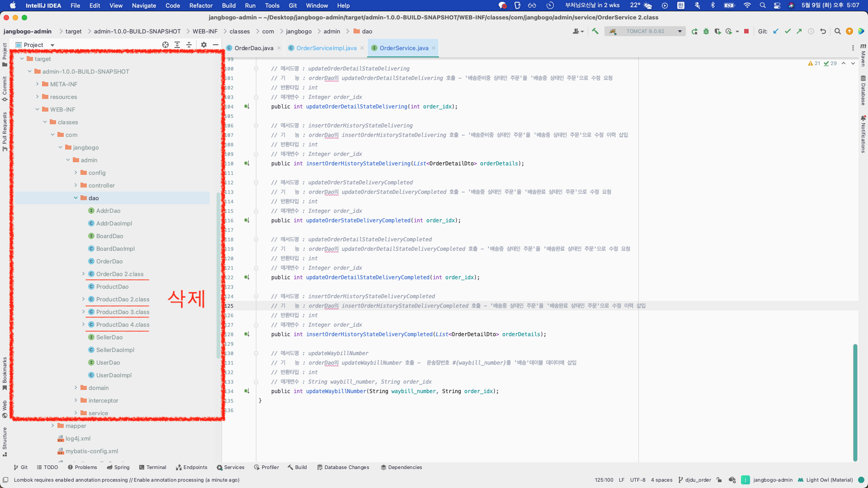Image resolution: width=868 pixels, height=488 pixels.
Task: Switch to OrderDao.java tab
Action: click(253, 48)
